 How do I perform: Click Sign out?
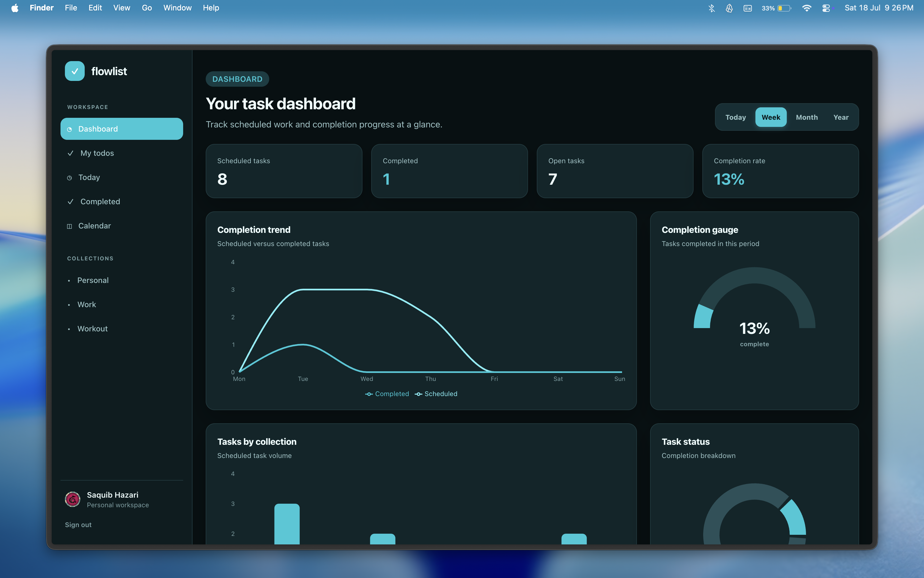[78, 525]
